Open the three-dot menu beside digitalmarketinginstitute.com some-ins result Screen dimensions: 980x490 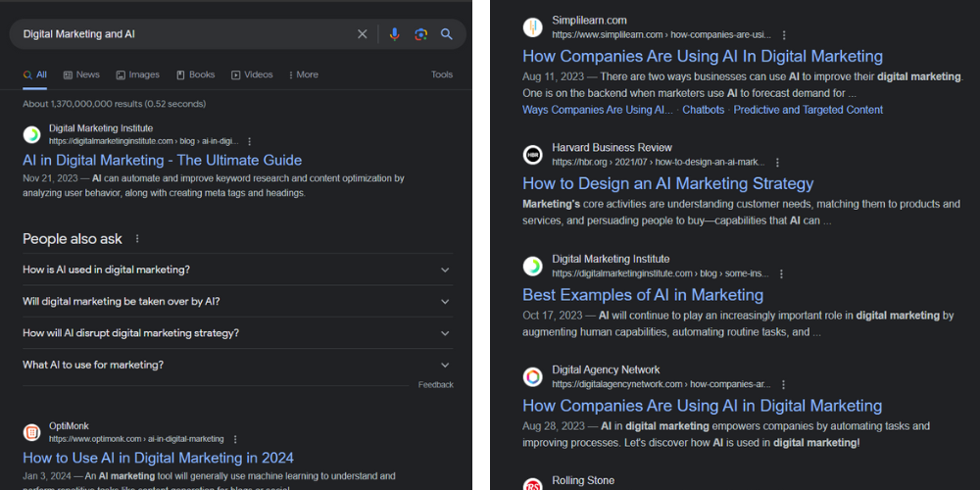781,273
